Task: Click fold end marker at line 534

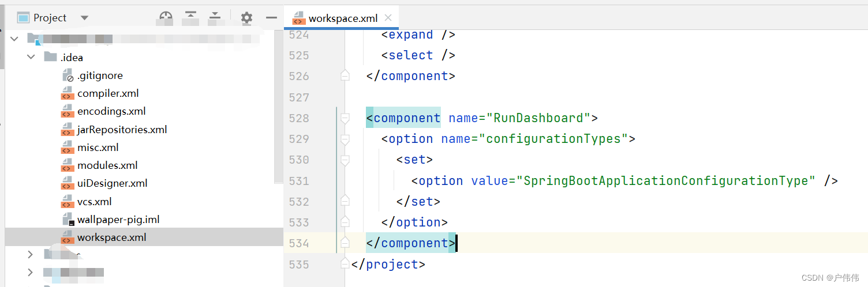Action: coord(345,243)
